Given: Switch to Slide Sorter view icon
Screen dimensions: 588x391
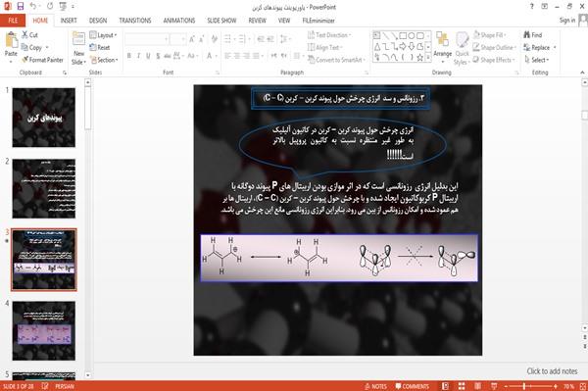Looking at the screenshot, I should point(462,386).
